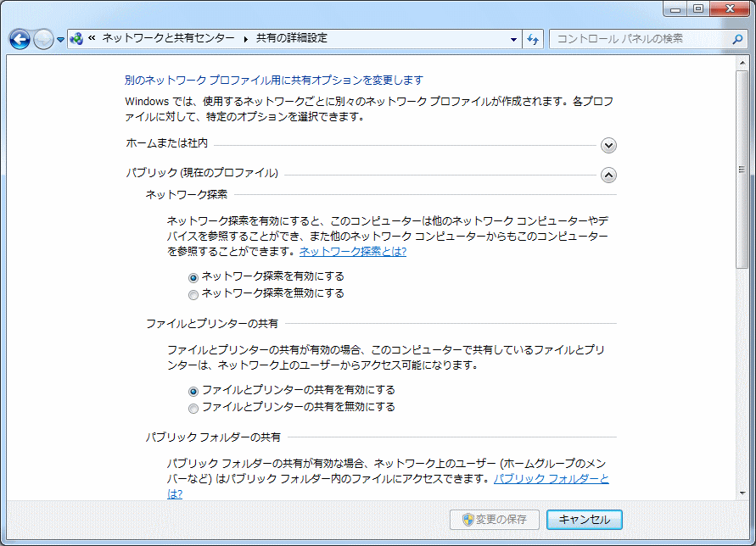Click the refresh button beside address bar
The image size is (756, 546).
pyautogui.click(x=534, y=39)
